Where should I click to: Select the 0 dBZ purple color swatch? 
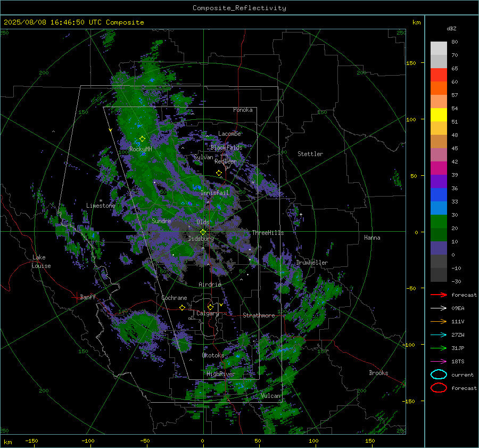(x=439, y=248)
